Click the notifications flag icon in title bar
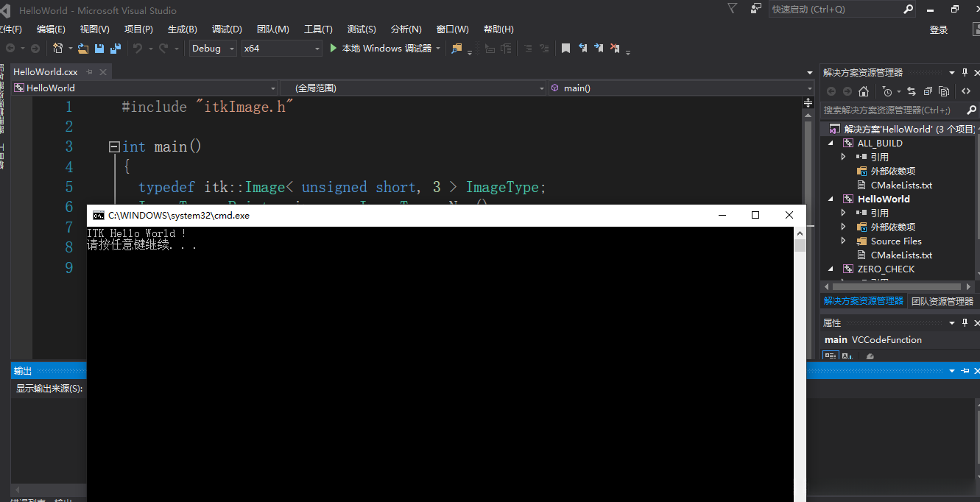 [732, 9]
